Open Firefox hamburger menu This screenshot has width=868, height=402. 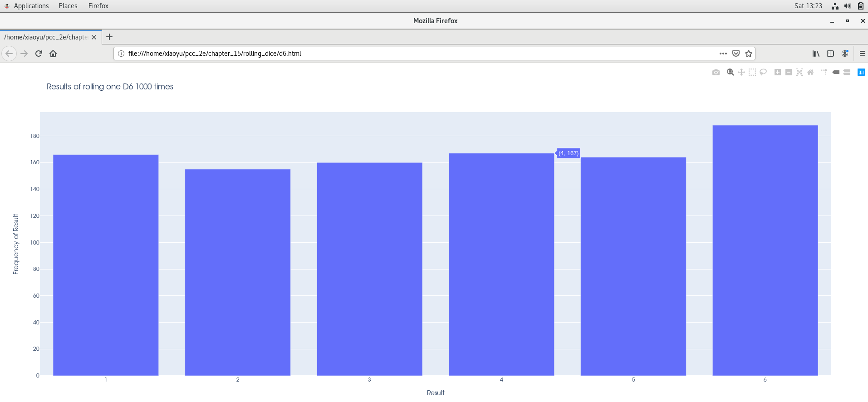[862, 54]
